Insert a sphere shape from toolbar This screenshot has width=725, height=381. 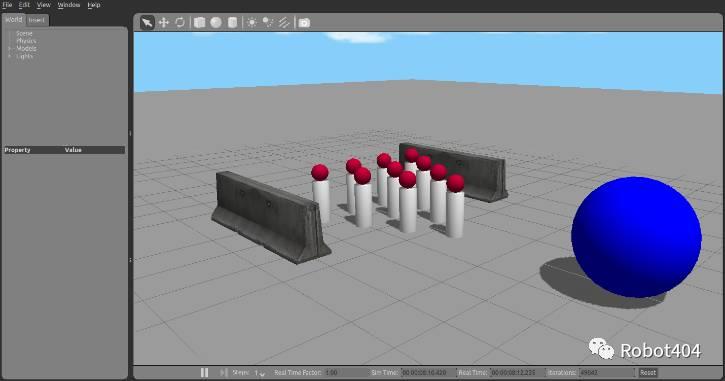pyautogui.click(x=216, y=22)
